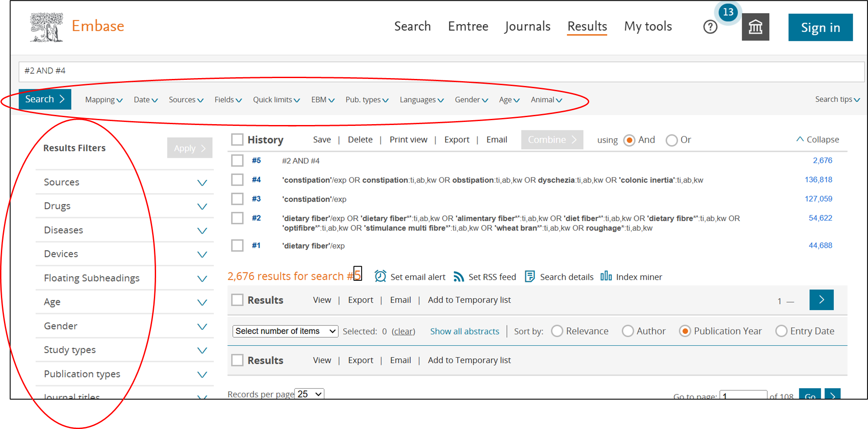Expand the Diseases results filter
868x429 pixels.
coord(202,231)
